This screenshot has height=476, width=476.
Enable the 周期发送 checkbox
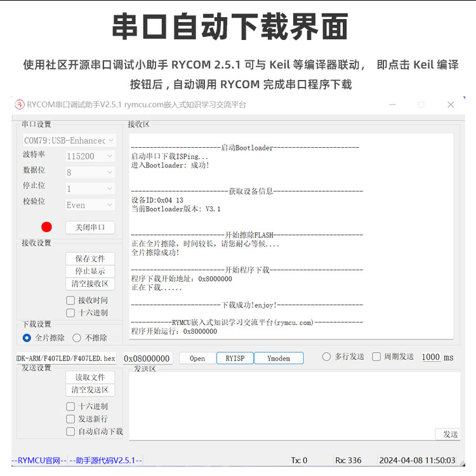(x=376, y=357)
